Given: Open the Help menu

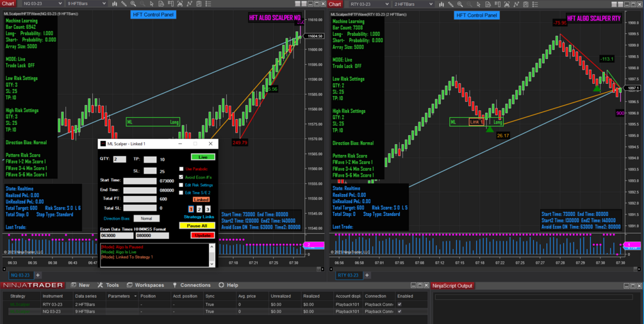Looking at the screenshot, I should coord(228,285).
